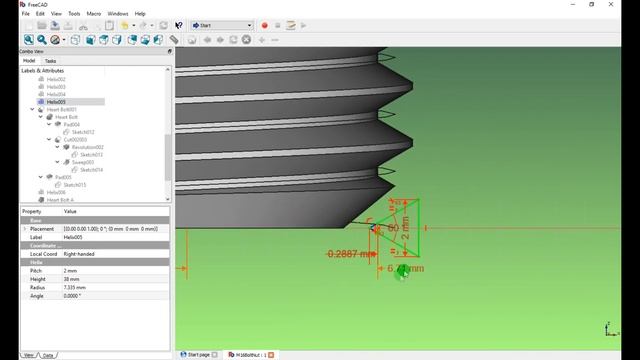Click the model tree vertical scrollbar

pyautogui.click(x=168, y=157)
